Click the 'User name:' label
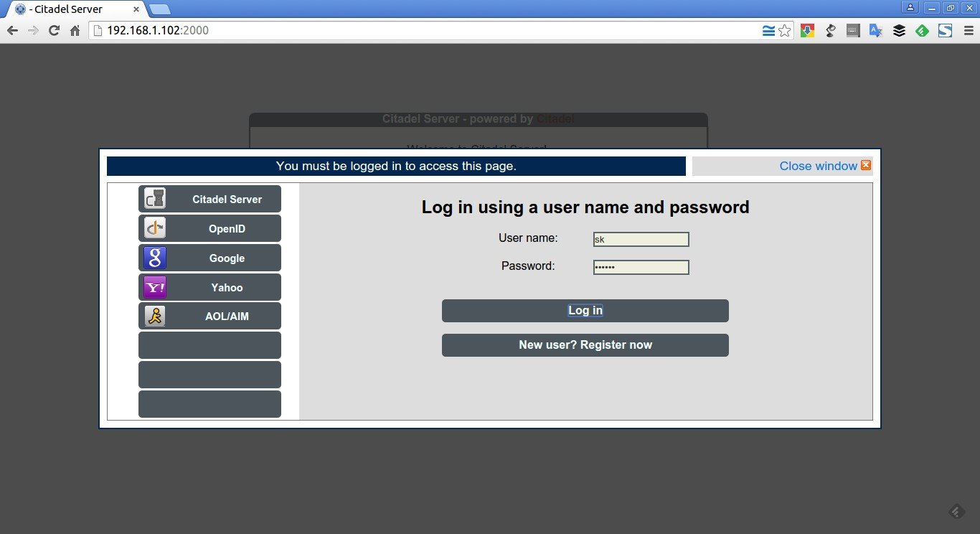 (528, 238)
